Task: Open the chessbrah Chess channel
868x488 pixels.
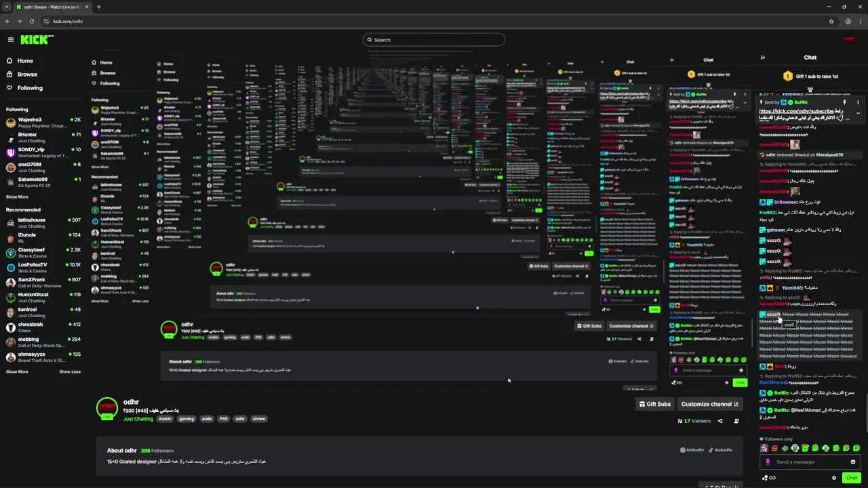Action: (43, 327)
